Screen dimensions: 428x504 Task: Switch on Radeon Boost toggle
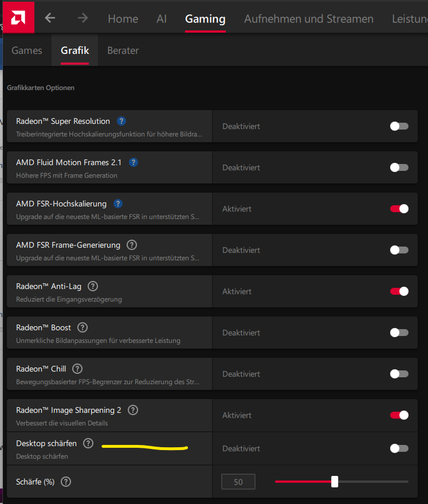coord(399,333)
